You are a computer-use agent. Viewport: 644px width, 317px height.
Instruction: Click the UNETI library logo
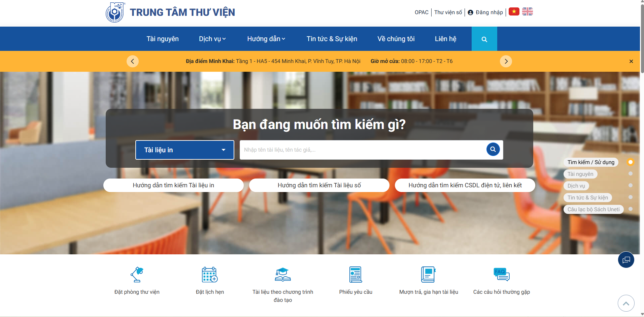tap(115, 12)
